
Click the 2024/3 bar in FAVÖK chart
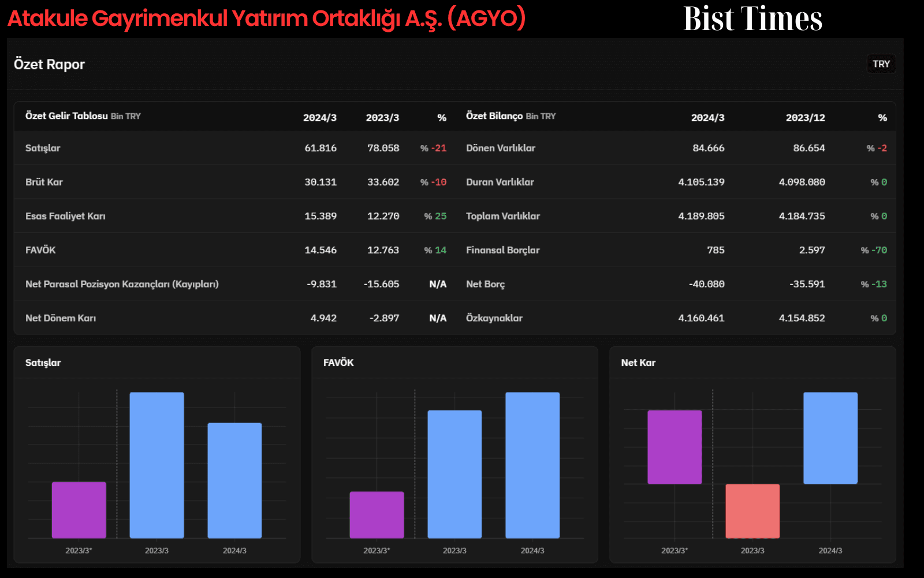point(532,465)
